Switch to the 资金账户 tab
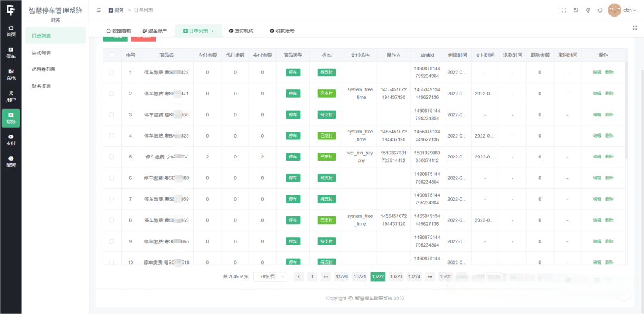 coord(154,31)
